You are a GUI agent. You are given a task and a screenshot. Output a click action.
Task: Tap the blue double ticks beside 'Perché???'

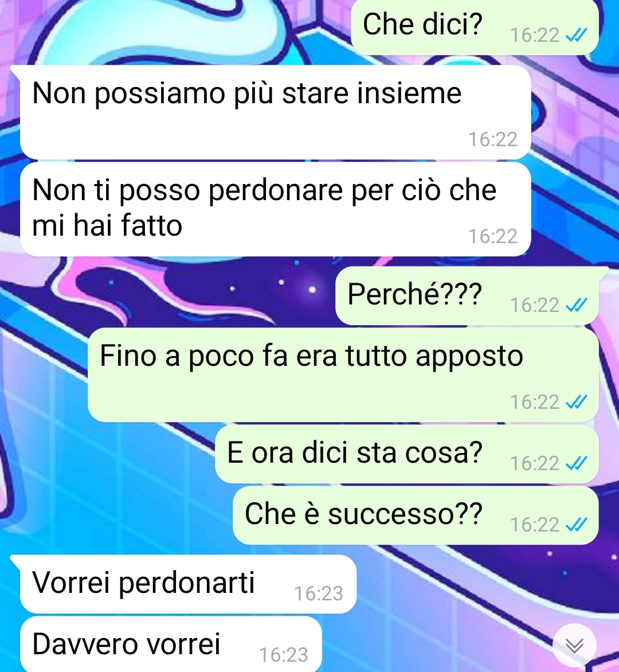tap(576, 304)
